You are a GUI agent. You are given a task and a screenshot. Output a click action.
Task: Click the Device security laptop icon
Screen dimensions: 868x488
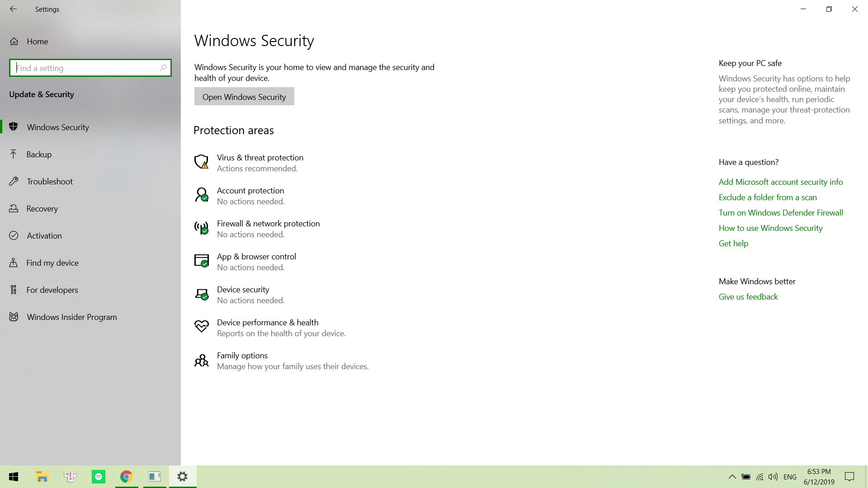click(201, 294)
